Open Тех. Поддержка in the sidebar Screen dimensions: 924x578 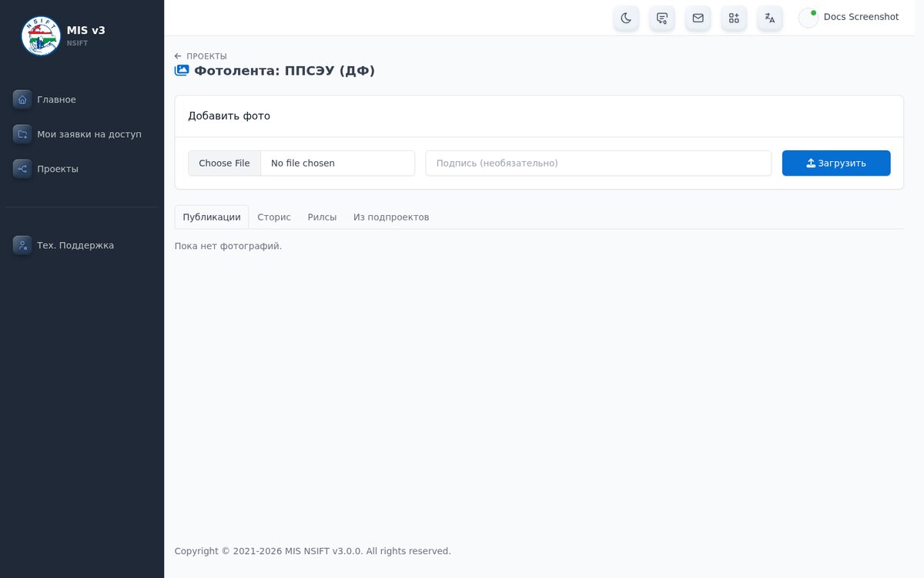point(82,245)
